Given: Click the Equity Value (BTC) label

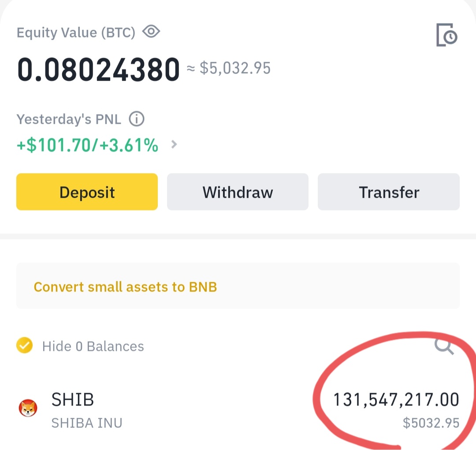Looking at the screenshot, I should (x=76, y=33).
